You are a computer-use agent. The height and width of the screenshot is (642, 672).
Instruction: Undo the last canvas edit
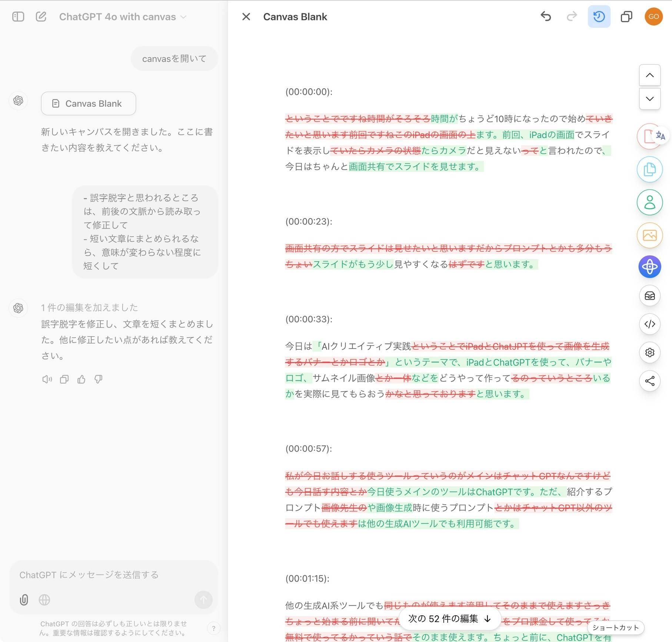546,16
